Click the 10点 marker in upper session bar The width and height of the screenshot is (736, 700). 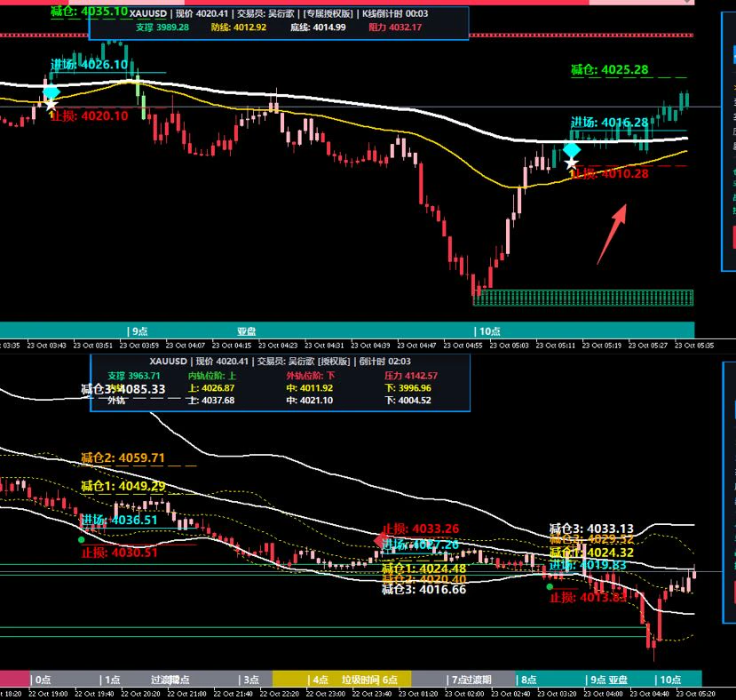487,331
